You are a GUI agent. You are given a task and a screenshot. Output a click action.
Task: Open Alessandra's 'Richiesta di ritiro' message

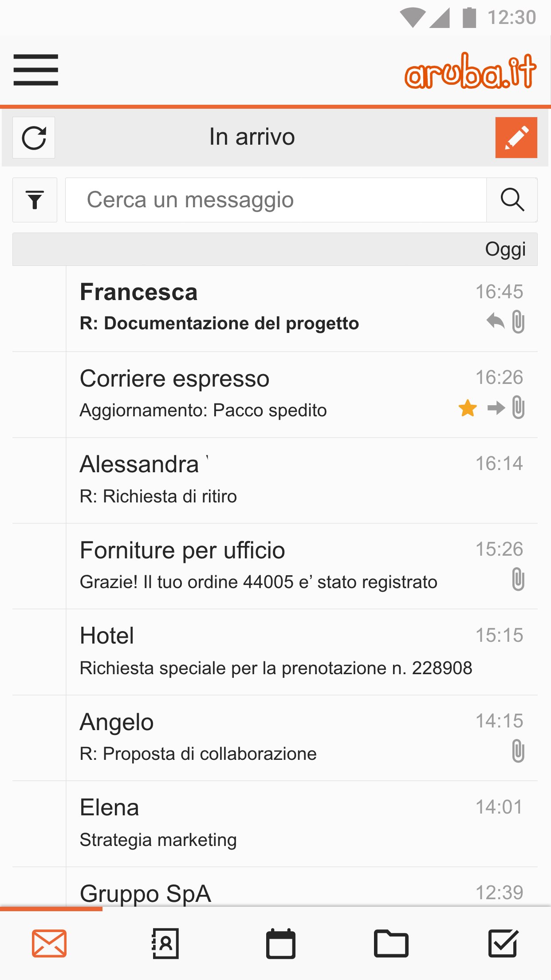[266, 480]
